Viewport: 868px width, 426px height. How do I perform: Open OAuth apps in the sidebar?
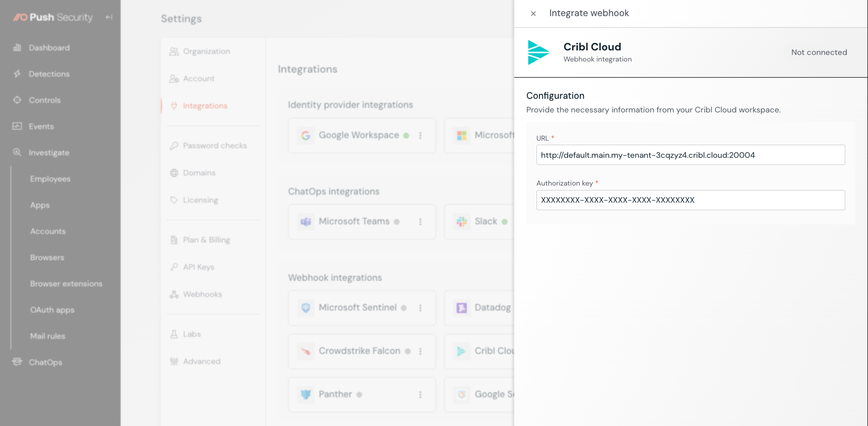pos(52,310)
